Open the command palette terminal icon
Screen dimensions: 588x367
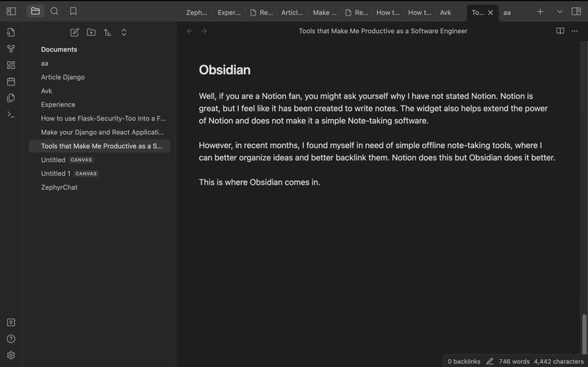(11, 115)
